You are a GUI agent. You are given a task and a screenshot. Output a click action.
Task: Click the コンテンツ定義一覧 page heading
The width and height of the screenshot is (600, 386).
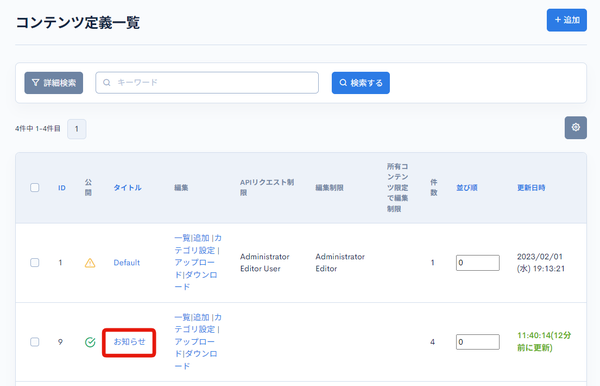click(x=78, y=23)
